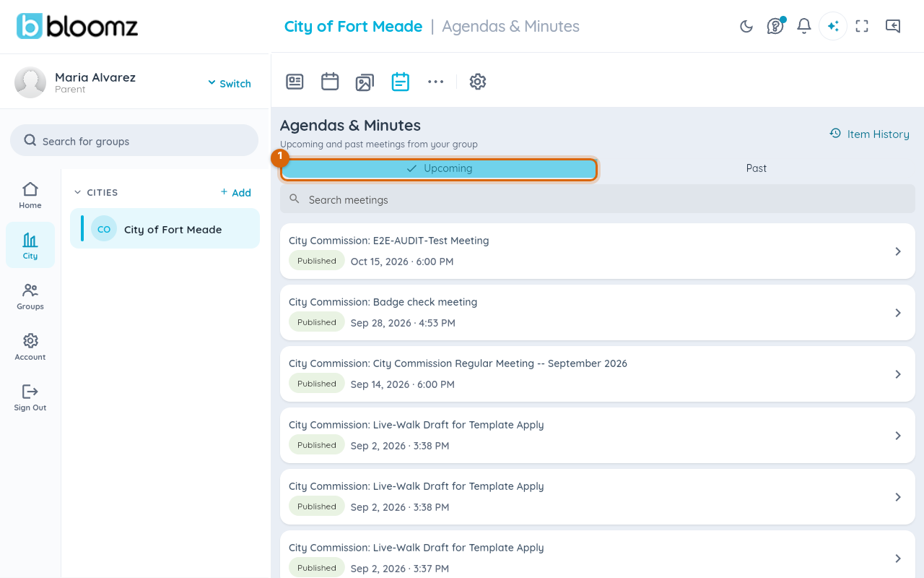Select the Agendas & Minutes toolbar icon
Viewport: 924px width, 578px height.
click(x=401, y=82)
